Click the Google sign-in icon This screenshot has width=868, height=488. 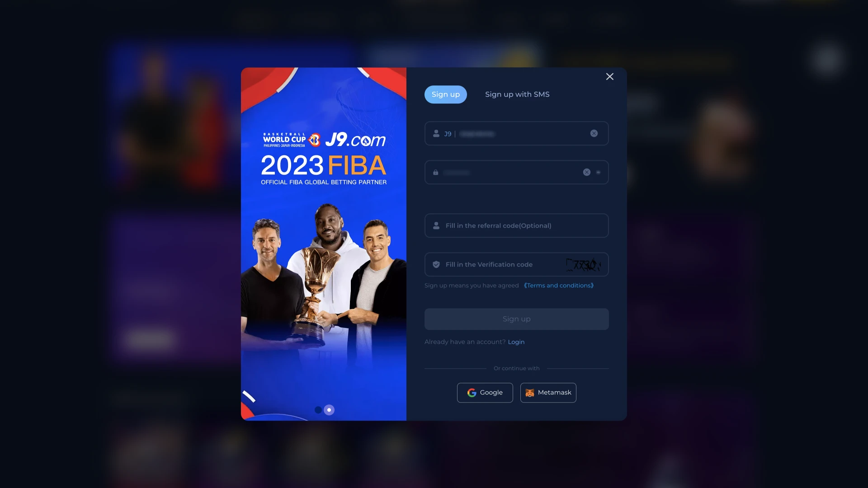coord(472,393)
